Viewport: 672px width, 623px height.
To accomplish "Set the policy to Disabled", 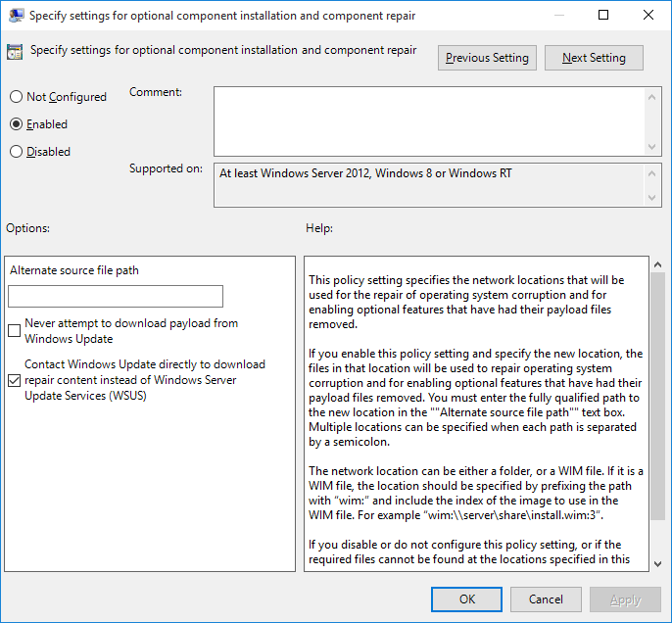I will (x=16, y=152).
